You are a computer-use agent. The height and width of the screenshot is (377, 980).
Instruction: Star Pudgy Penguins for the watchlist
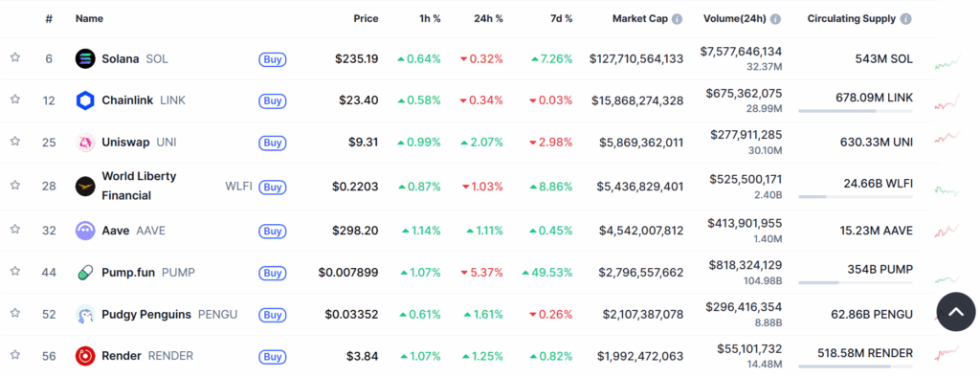15,313
